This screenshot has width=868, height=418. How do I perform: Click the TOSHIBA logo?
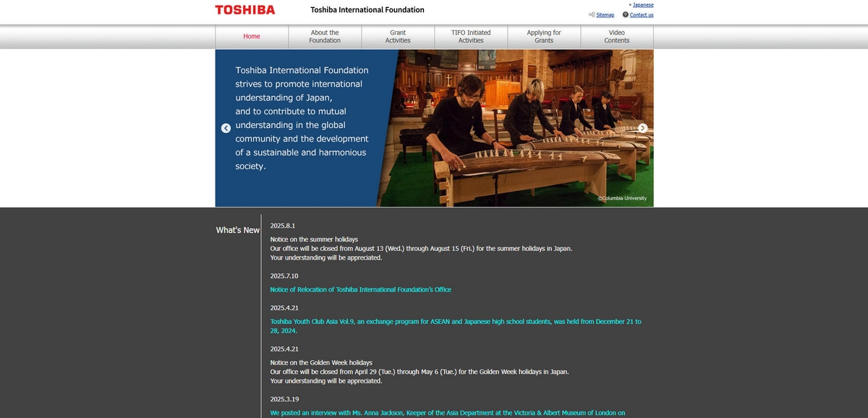tap(244, 10)
